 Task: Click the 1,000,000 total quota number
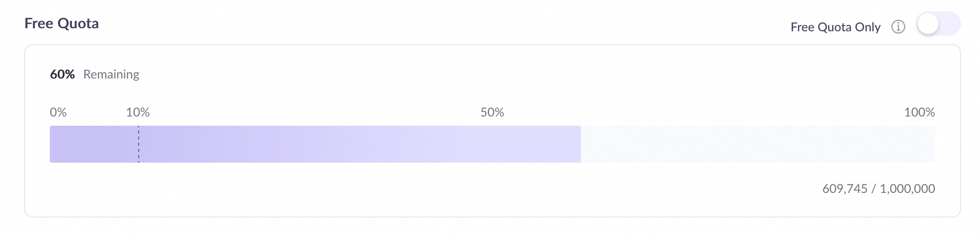(x=907, y=189)
